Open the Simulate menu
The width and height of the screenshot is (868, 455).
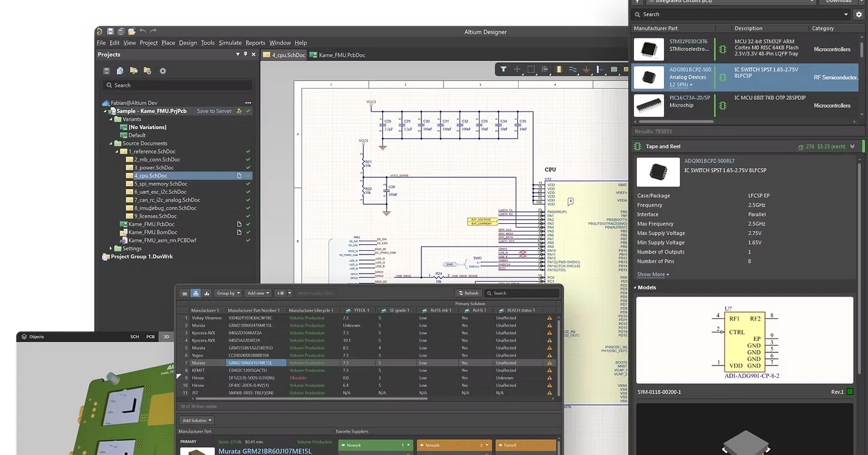(230, 43)
